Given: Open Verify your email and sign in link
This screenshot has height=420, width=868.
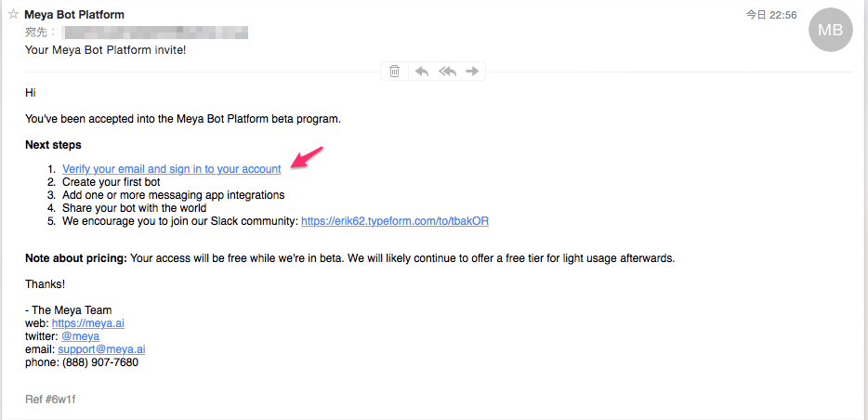Looking at the screenshot, I should 172,169.
